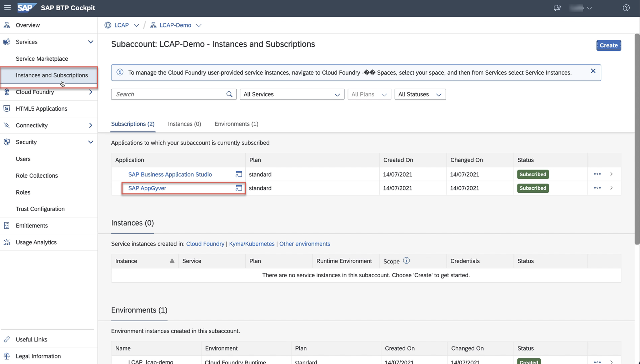
Task: Launch SAP Business Application Studio via go-to icon
Action: click(x=239, y=174)
